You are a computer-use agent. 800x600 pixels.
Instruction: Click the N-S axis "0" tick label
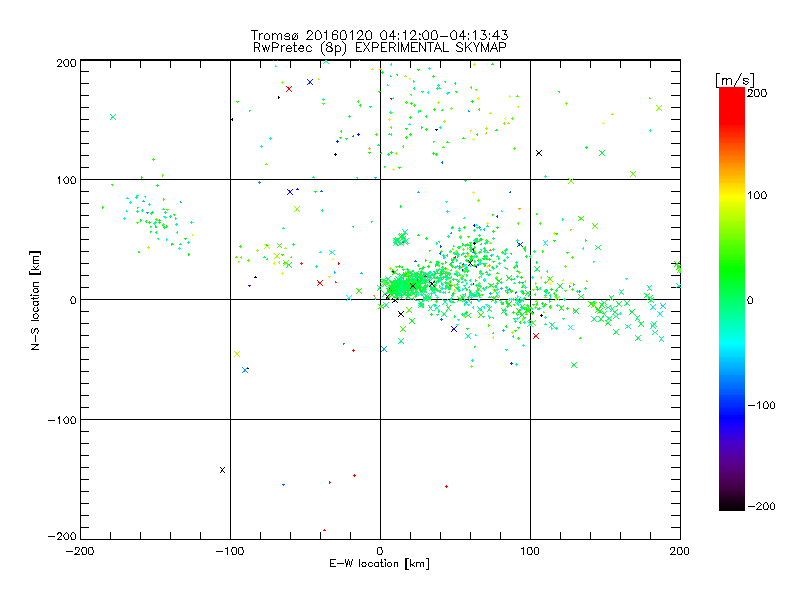(73, 300)
